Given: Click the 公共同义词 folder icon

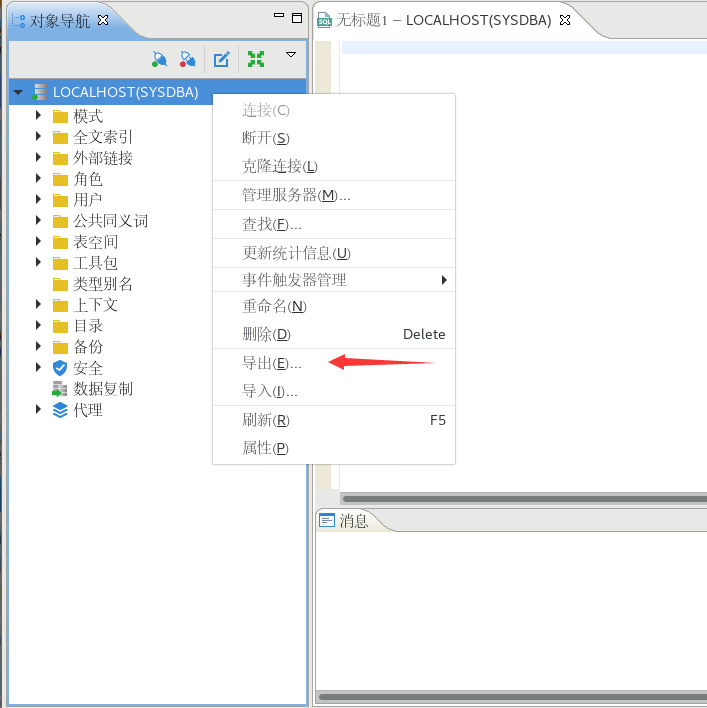Looking at the screenshot, I should pyautogui.click(x=60, y=221).
